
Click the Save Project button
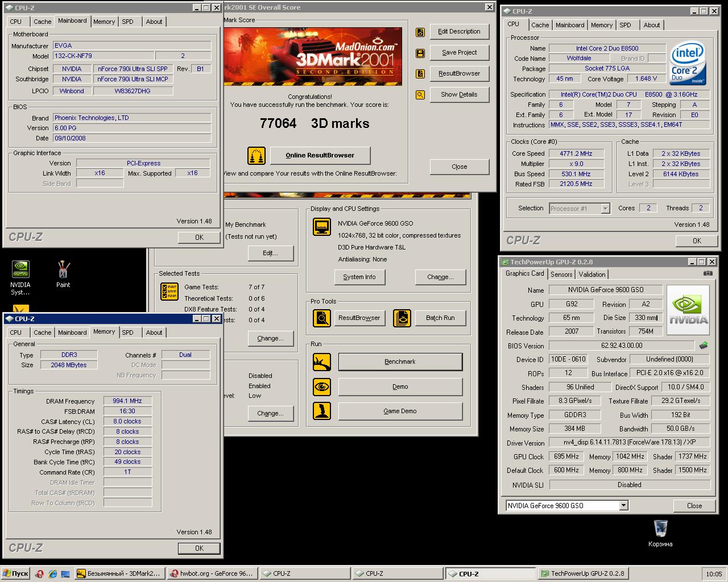point(459,52)
